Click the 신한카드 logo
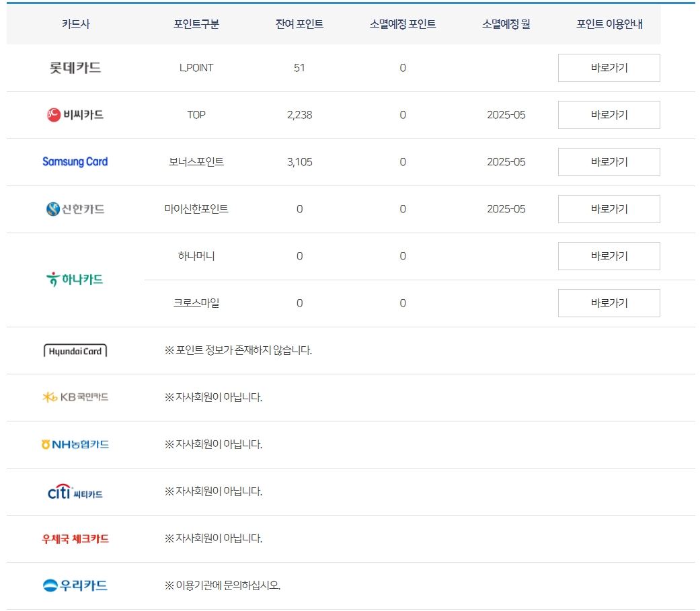The height and width of the screenshot is (611, 700). 75,209
